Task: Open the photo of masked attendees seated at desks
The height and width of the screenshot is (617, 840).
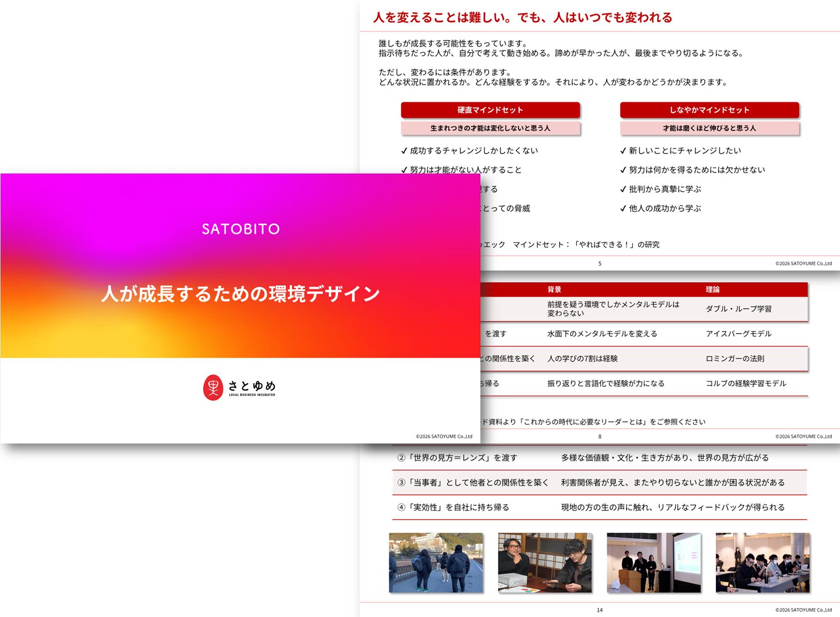Action: point(762,563)
